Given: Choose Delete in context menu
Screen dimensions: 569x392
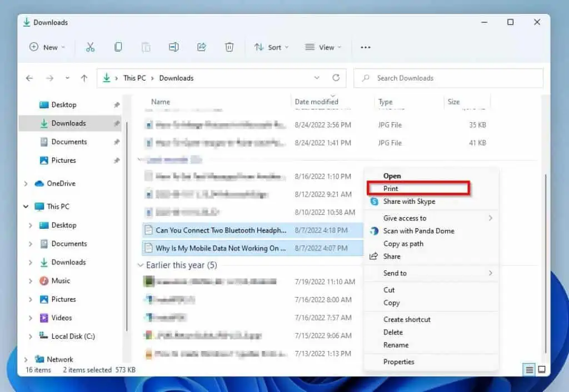Looking at the screenshot, I should pos(393,332).
